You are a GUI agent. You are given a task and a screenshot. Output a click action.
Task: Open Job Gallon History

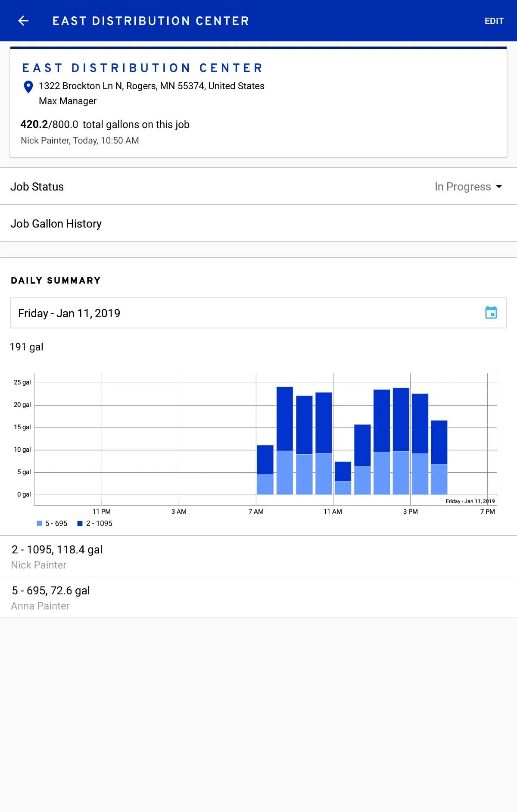tap(56, 224)
